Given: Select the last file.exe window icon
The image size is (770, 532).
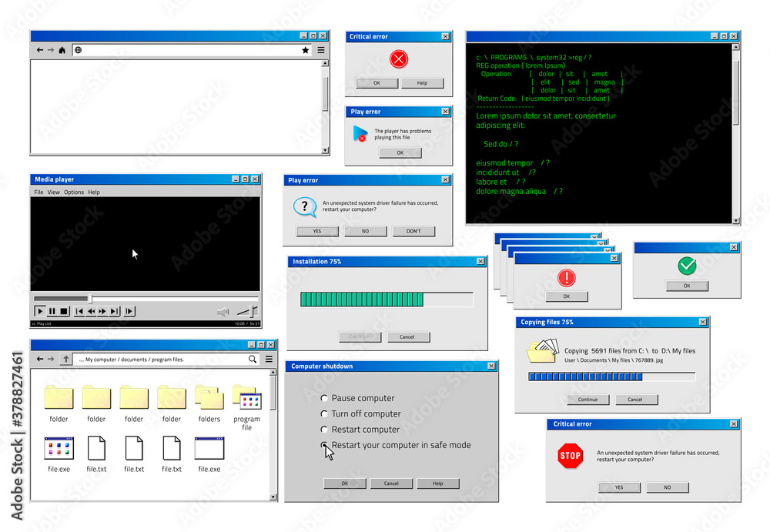Looking at the screenshot, I should coord(209,448).
